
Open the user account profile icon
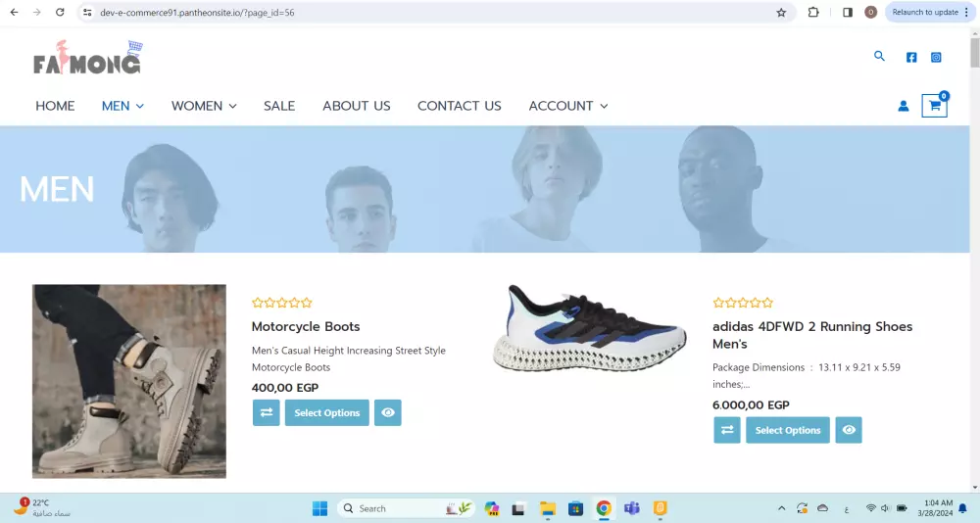pos(904,106)
